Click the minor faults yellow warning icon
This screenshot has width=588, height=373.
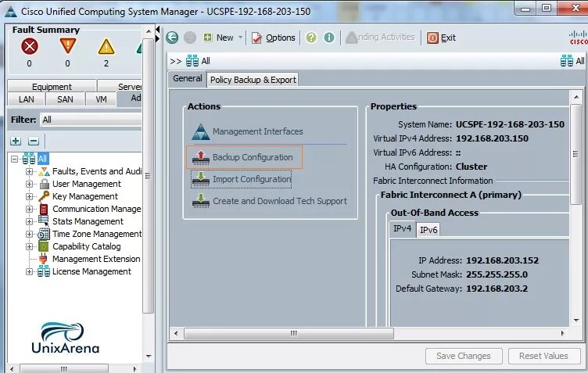point(106,46)
